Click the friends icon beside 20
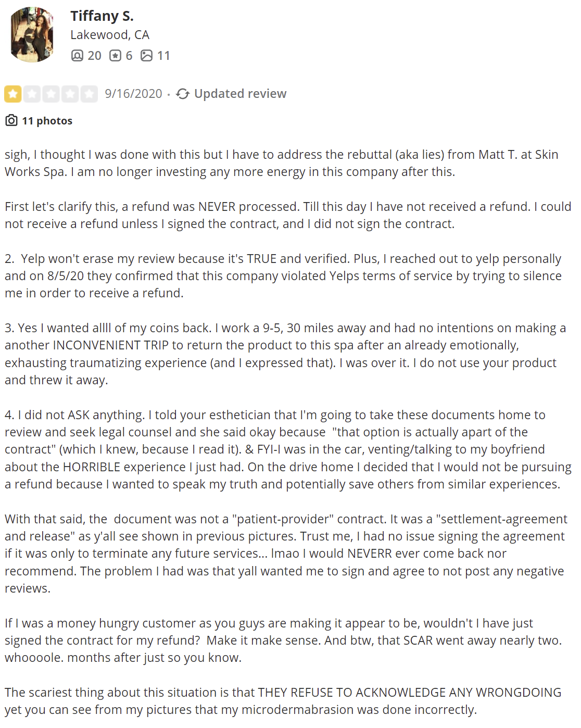 [77, 56]
